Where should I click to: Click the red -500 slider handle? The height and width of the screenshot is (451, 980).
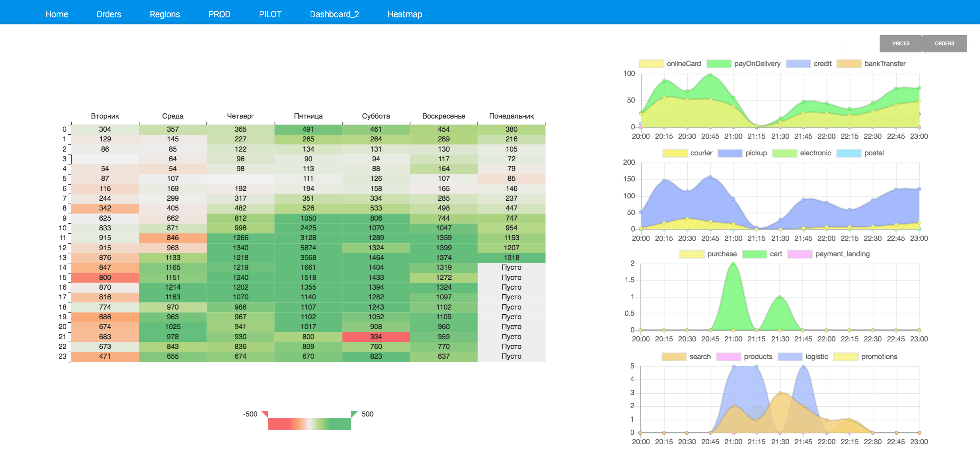point(265,414)
